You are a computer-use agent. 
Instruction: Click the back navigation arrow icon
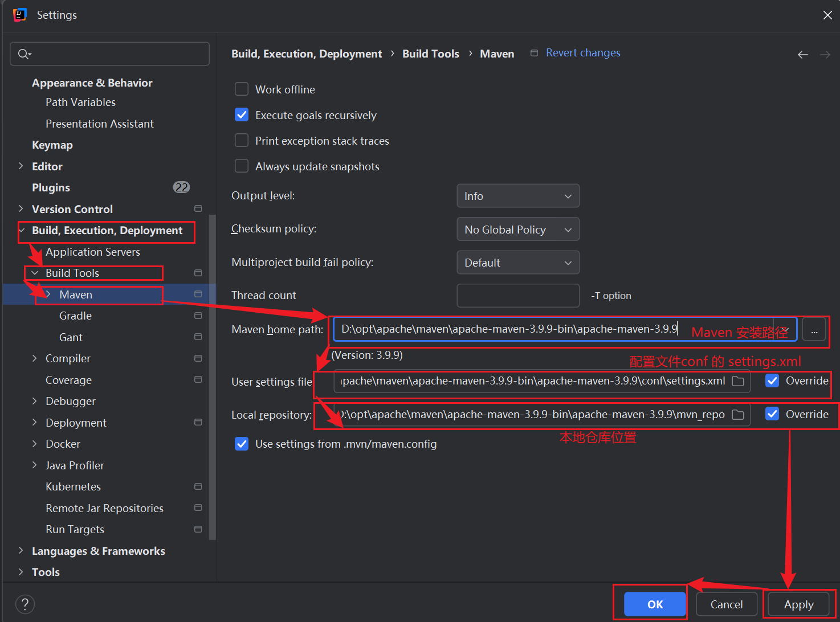(x=803, y=55)
